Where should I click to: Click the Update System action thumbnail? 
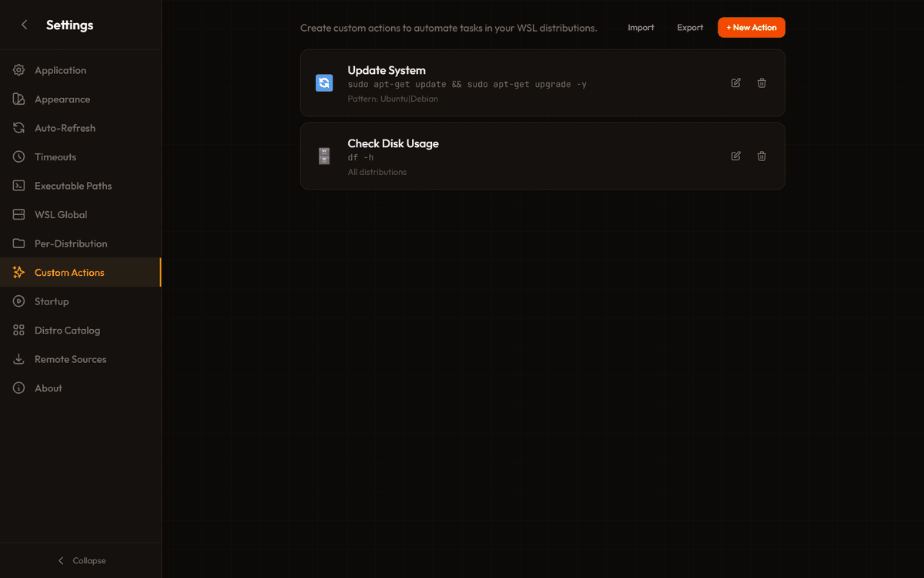[x=323, y=82]
